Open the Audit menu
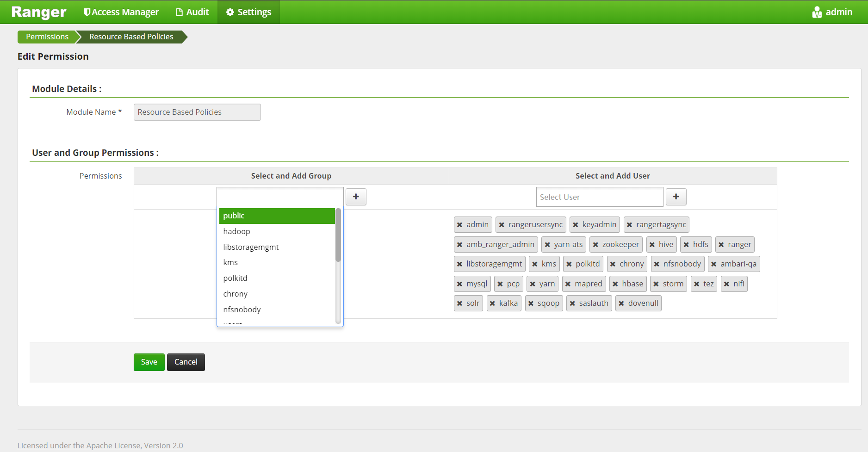This screenshot has height=452, width=868. [x=192, y=12]
